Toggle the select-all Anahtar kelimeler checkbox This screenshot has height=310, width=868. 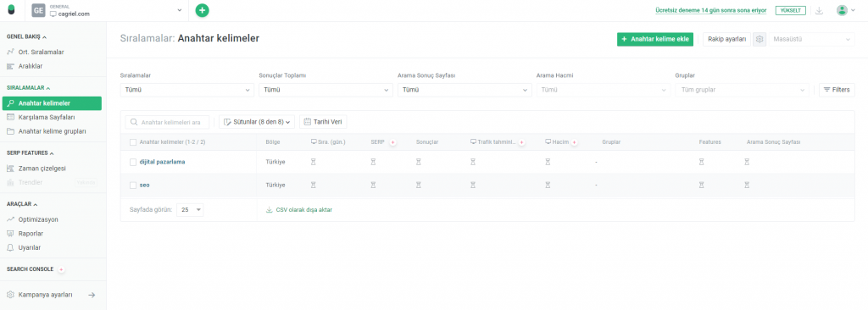(133, 142)
